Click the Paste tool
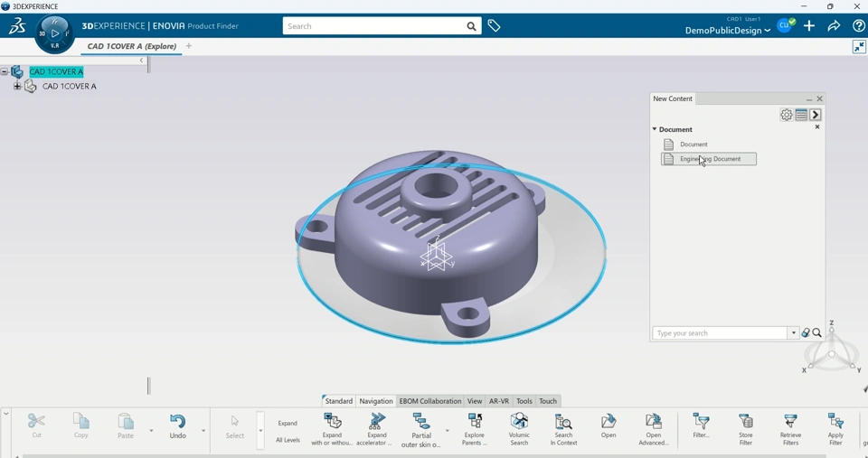 (x=126, y=425)
